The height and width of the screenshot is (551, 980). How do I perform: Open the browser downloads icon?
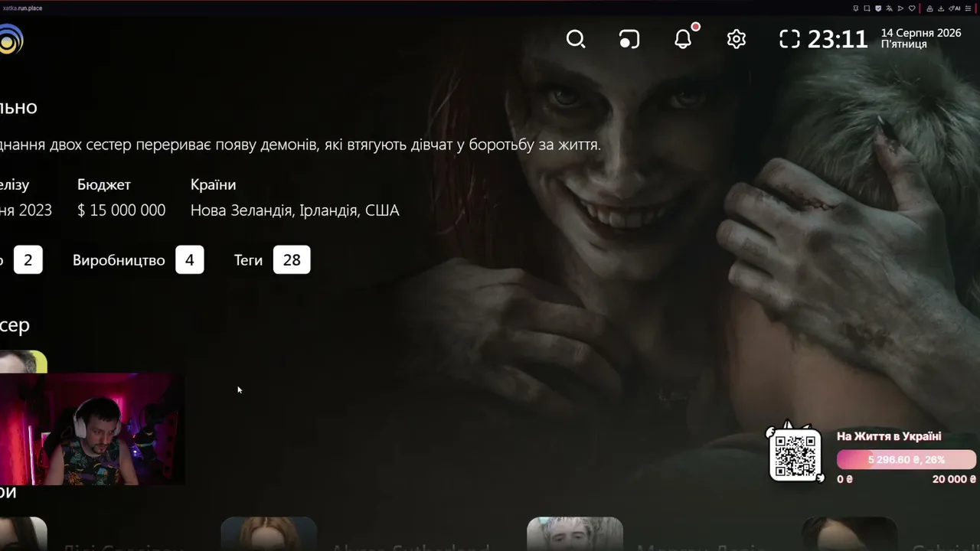(x=941, y=8)
